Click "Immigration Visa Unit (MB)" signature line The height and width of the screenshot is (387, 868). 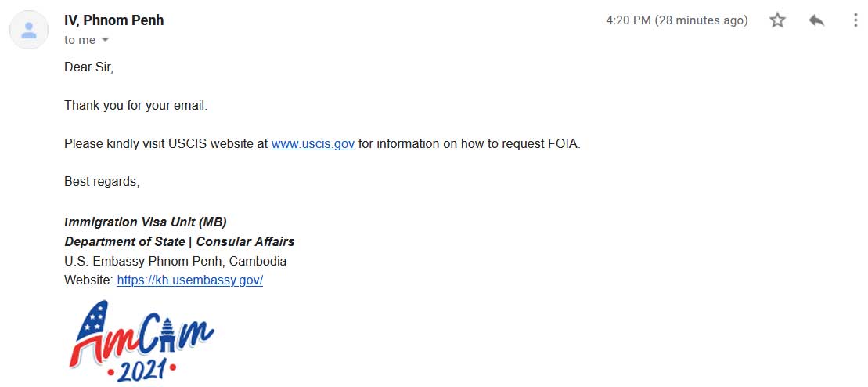tap(146, 222)
